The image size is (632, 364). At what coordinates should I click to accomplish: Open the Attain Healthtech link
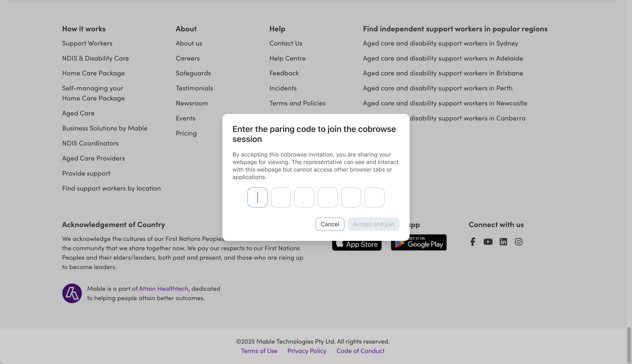click(x=163, y=288)
